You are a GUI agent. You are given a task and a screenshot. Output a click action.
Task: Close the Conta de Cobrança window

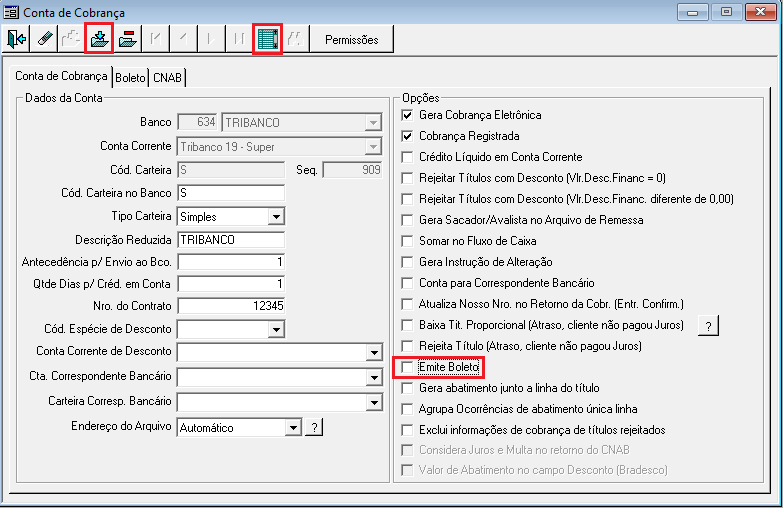760,12
